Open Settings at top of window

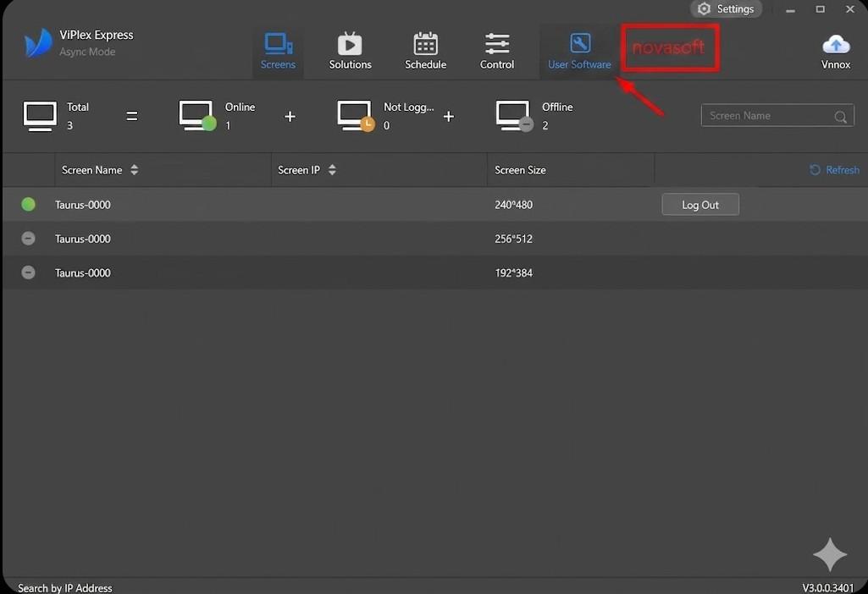tap(726, 8)
